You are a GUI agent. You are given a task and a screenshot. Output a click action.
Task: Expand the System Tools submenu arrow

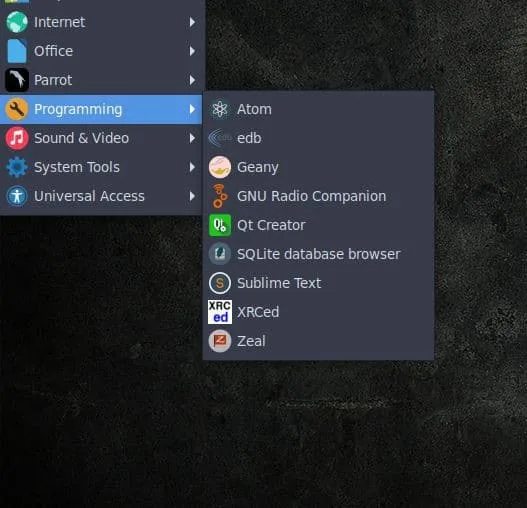[192, 167]
